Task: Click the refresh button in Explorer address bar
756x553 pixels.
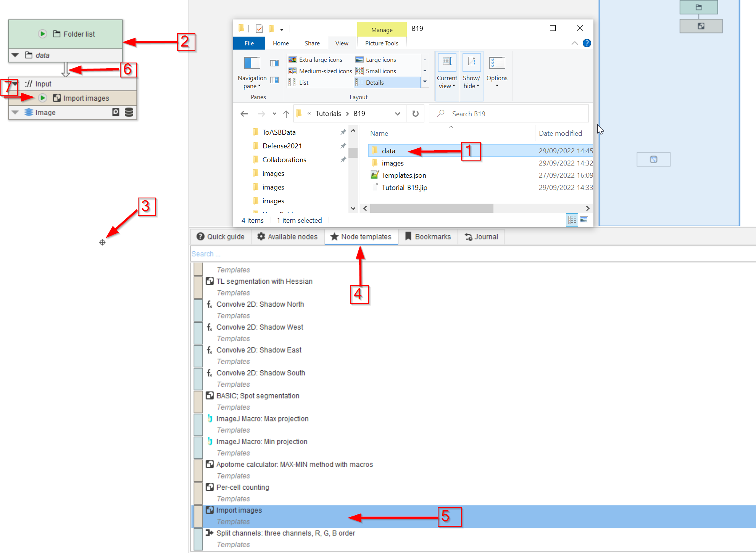Action: pos(415,114)
